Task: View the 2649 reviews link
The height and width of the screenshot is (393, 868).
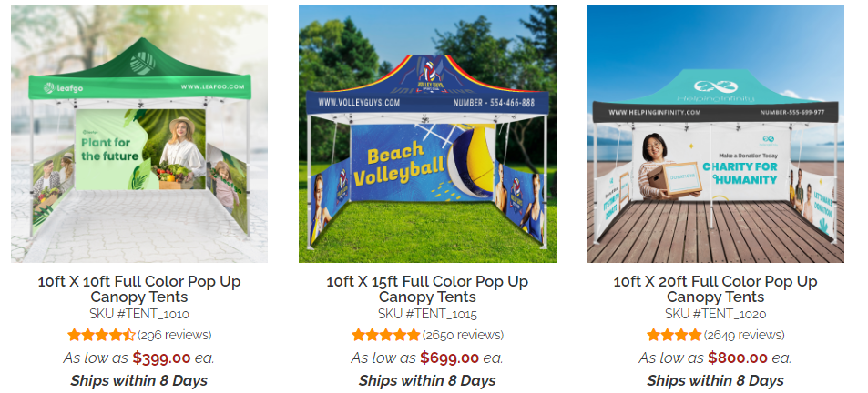Action: pyautogui.click(x=744, y=335)
